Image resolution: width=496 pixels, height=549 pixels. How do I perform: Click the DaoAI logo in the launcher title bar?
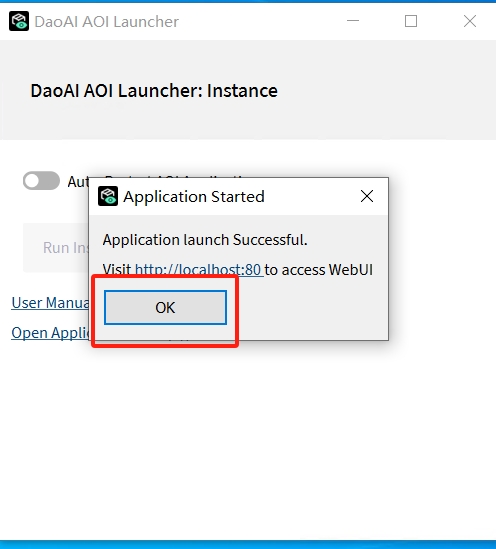pos(19,21)
